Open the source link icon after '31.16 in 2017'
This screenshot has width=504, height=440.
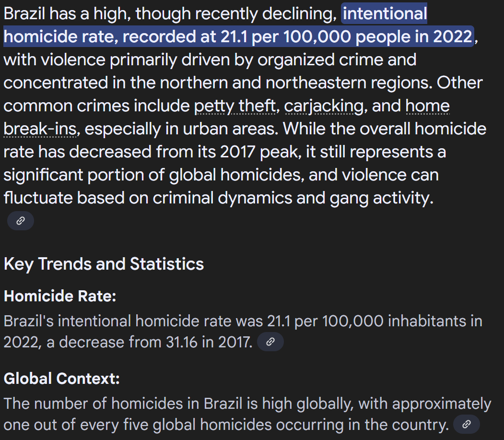tap(270, 342)
